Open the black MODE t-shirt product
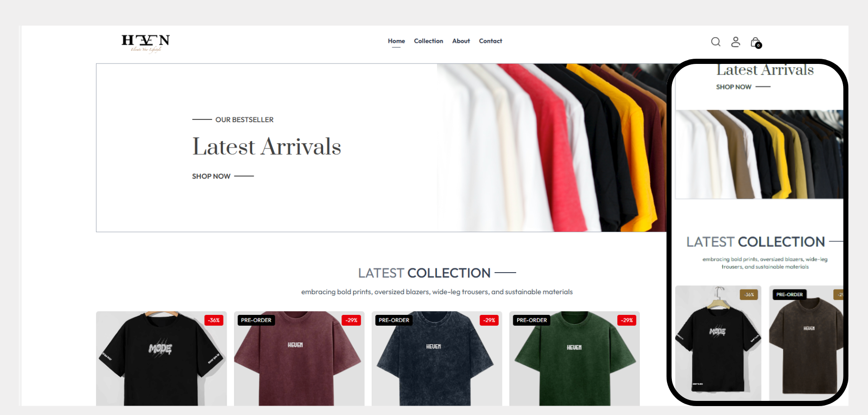 tap(161, 358)
